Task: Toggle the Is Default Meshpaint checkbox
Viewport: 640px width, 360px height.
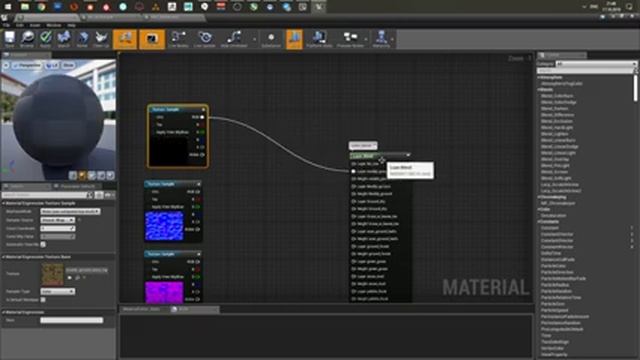Action: point(43,300)
